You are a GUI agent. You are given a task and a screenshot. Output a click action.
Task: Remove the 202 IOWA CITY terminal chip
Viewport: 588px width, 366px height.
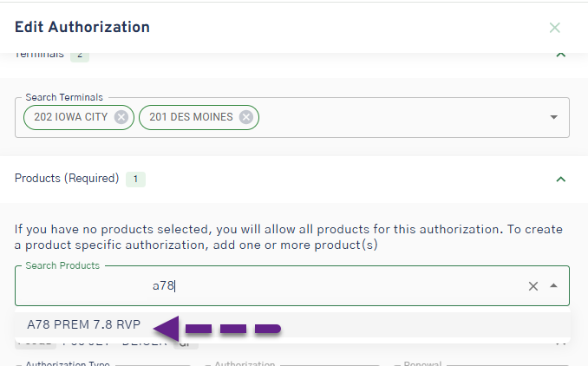121,117
